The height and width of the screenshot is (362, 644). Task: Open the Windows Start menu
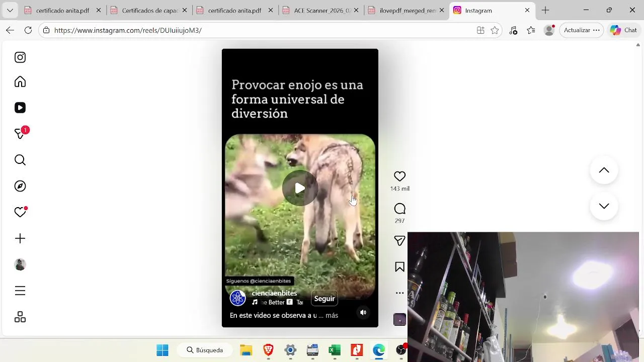163,350
